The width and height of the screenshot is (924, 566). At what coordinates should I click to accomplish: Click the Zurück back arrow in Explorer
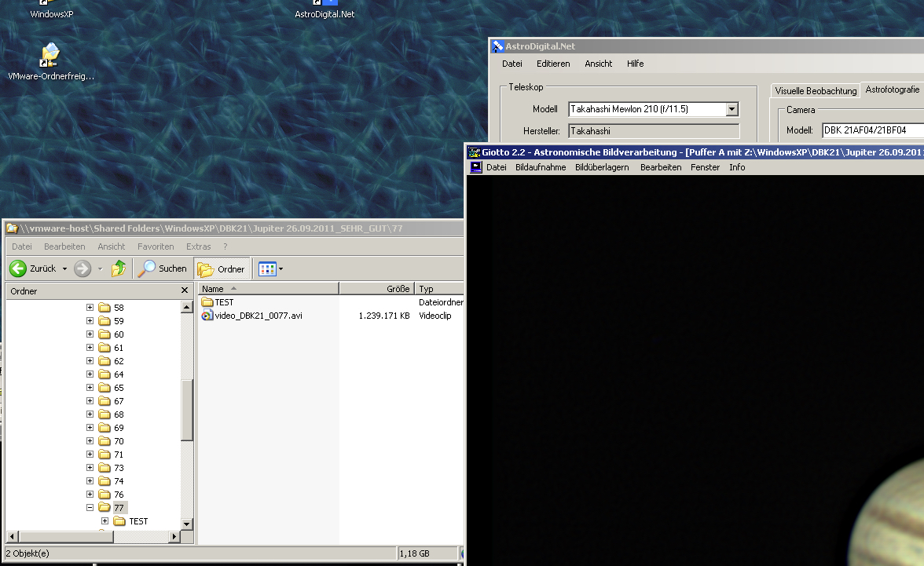(x=18, y=268)
